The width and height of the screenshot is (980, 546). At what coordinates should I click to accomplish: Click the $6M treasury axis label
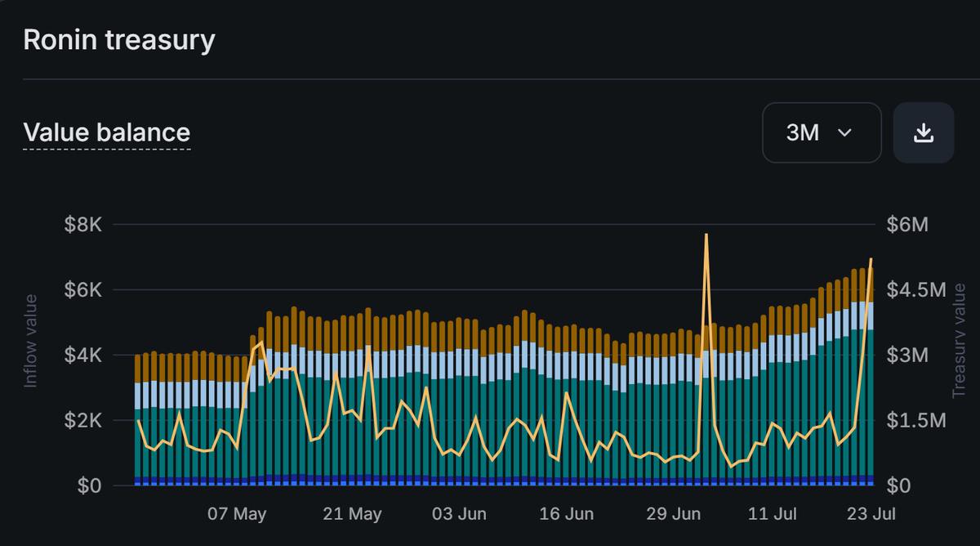[x=907, y=225]
